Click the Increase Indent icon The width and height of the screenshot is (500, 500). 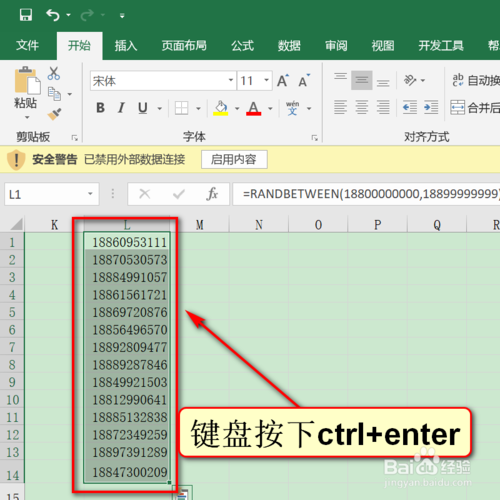(431, 107)
